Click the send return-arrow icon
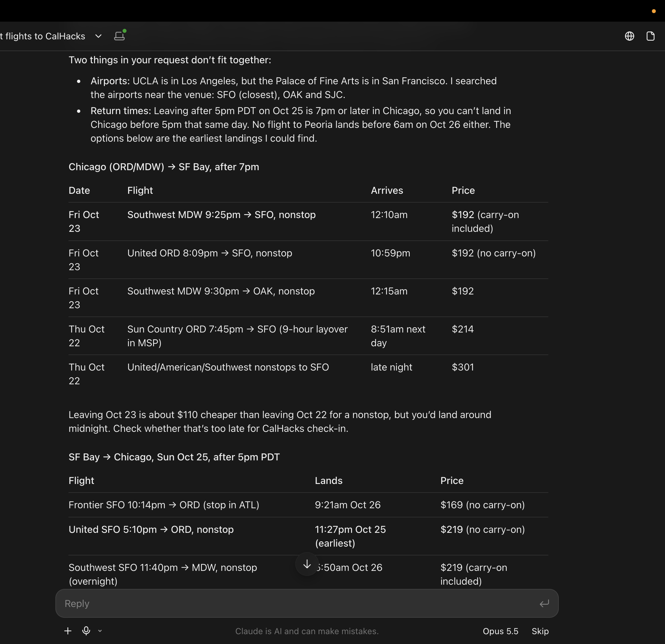 (544, 603)
